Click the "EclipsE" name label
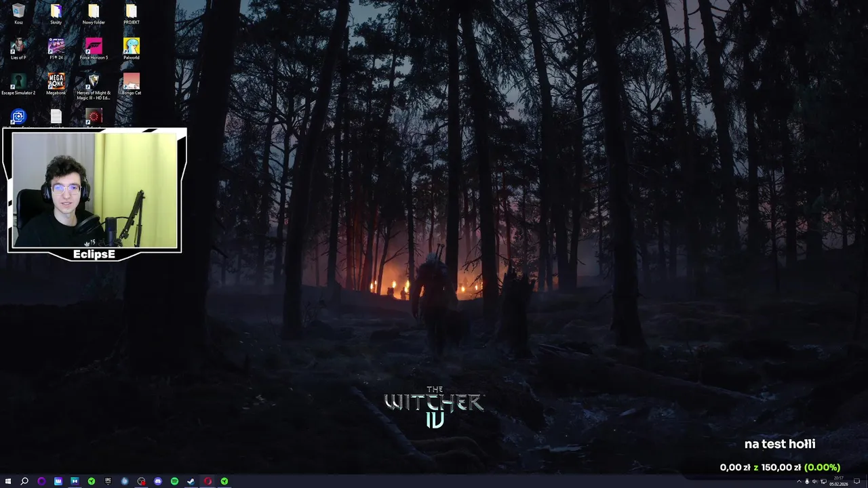 coord(94,254)
